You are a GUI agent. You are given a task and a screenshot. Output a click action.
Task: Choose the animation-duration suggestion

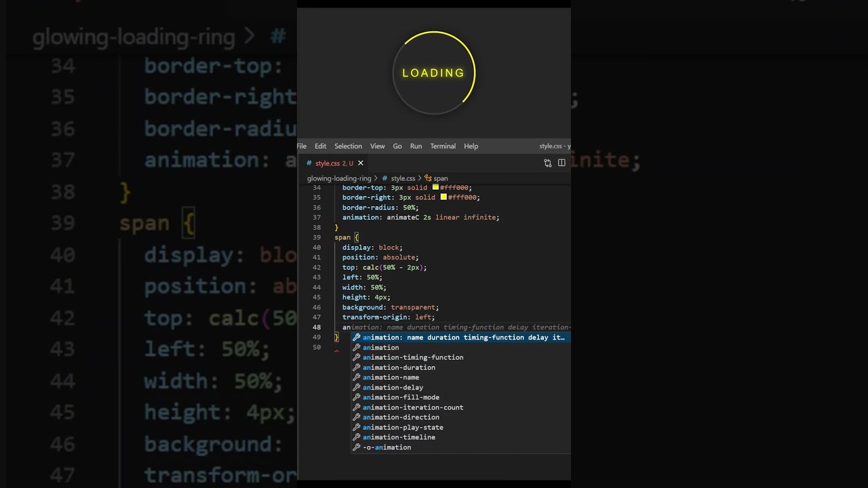point(460,367)
